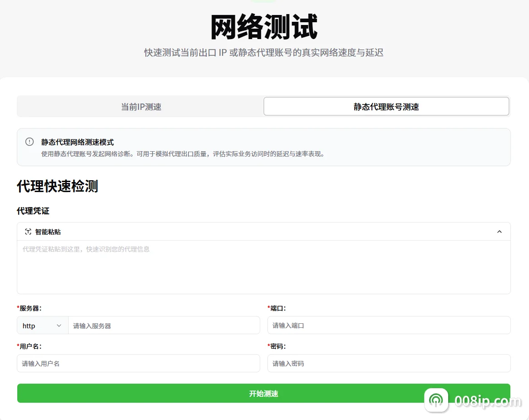
Task: Click the 请输入用户名 input field
Action: point(138,363)
